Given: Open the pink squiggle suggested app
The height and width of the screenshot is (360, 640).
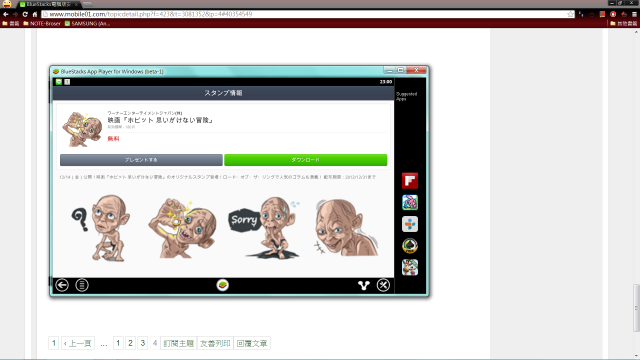Looking at the screenshot, I should pyautogui.click(x=410, y=202).
